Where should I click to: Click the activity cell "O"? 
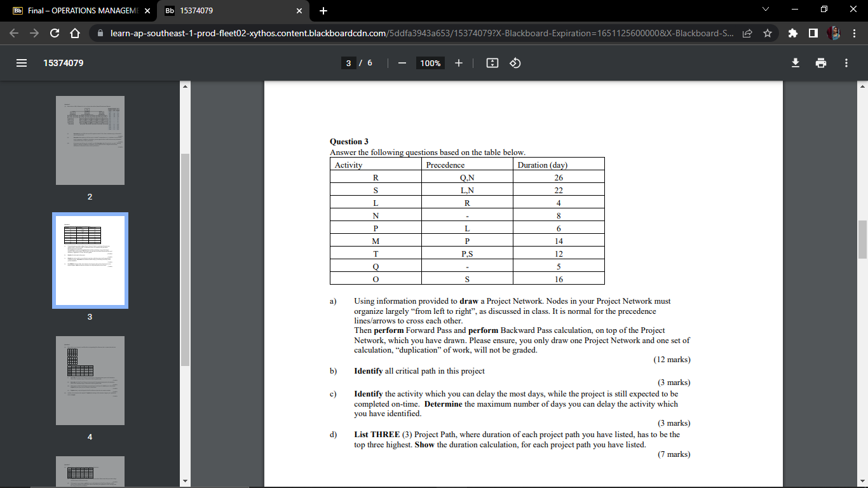pos(376,280)
